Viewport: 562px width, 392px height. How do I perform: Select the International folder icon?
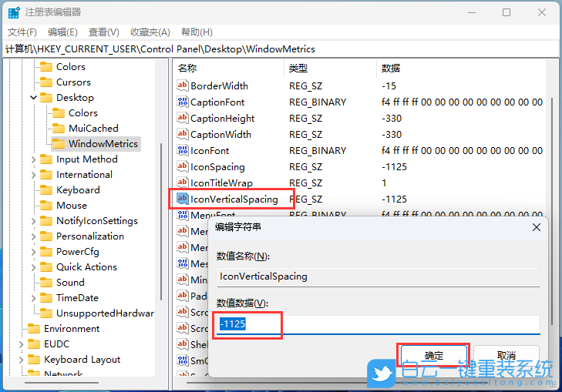point(46,175)
